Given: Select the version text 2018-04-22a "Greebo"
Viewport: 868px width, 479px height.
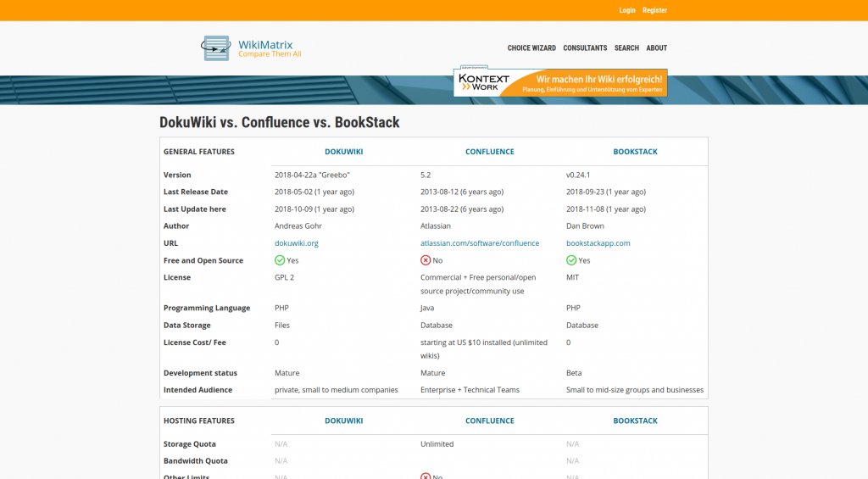Looking at the screenshot, I should (312, 175).
